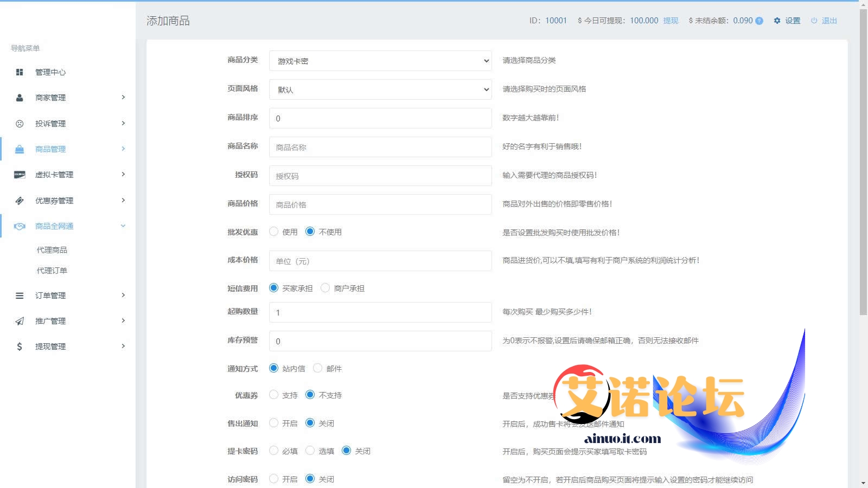Click the 商家管理 person icon

click(20, 98)
